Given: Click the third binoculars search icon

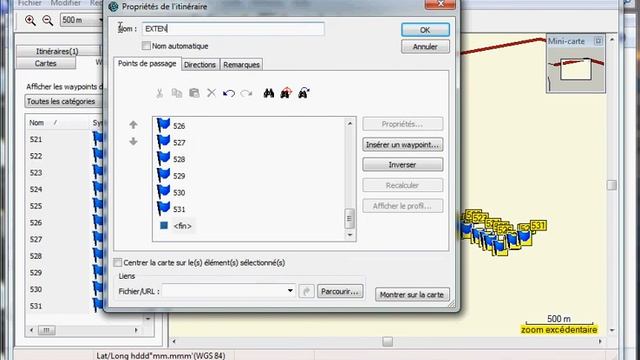Looking at the screenshot, I should (304, 93).
